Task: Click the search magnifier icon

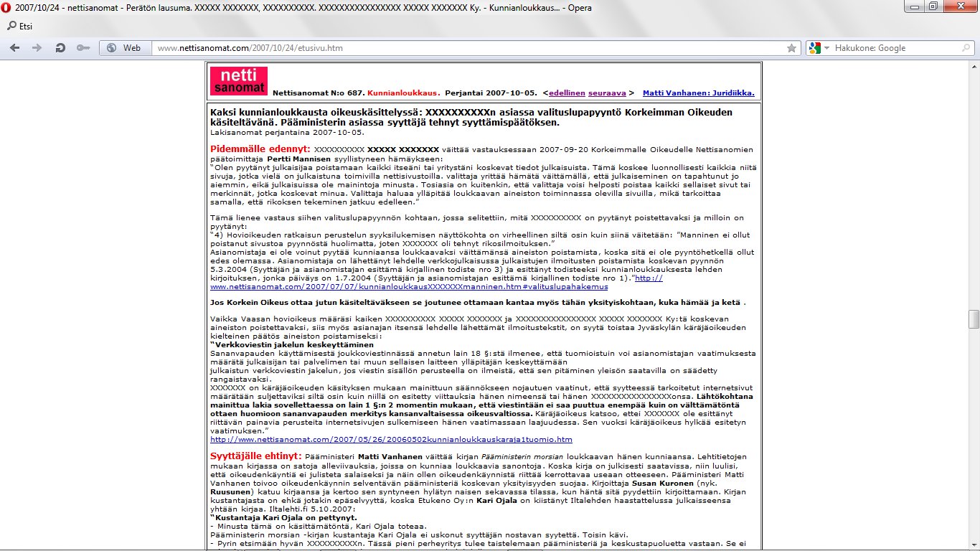Action: (966, 48)
